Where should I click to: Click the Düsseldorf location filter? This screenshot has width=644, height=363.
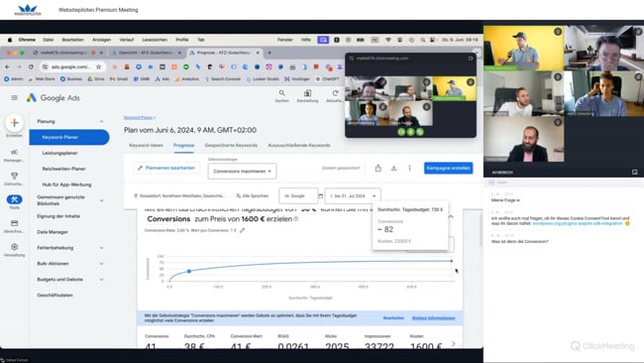tap(179, 196)
